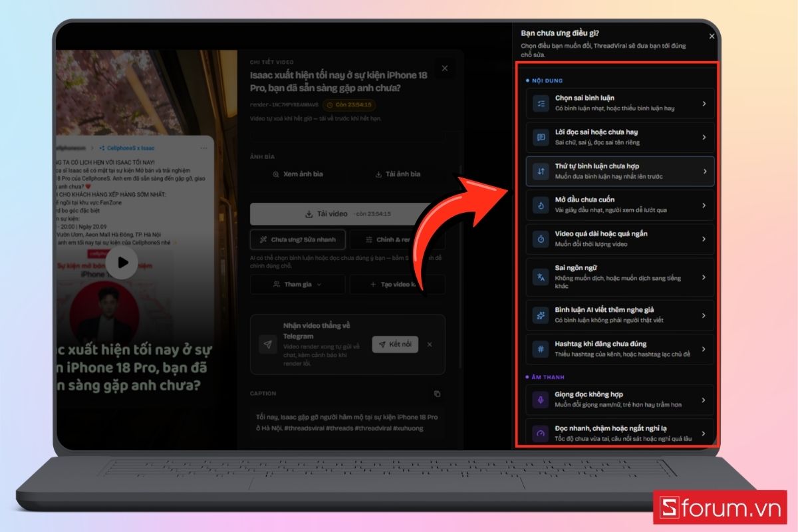798x532 pixels.
Task: Open Video quá dài hoặc quá ngắn chevron
Action: pyautogui.click(x=704, y=239)
